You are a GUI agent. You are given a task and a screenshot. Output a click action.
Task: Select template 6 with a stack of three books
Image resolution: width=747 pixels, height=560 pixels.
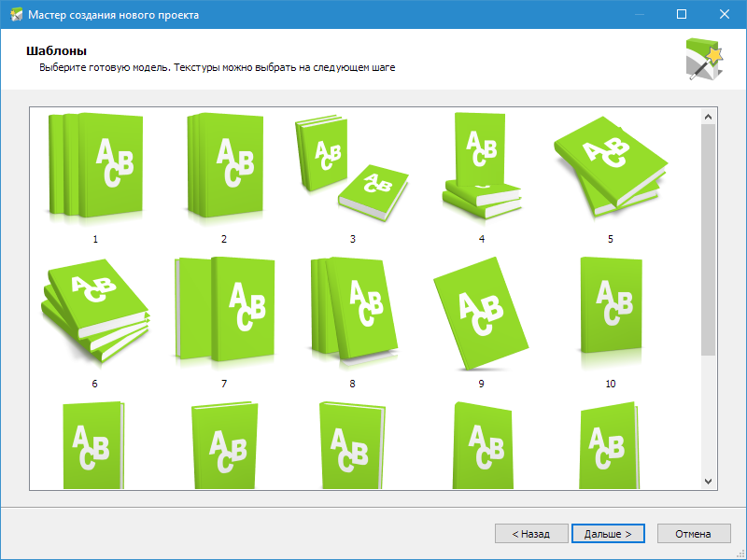coord(95,311)
